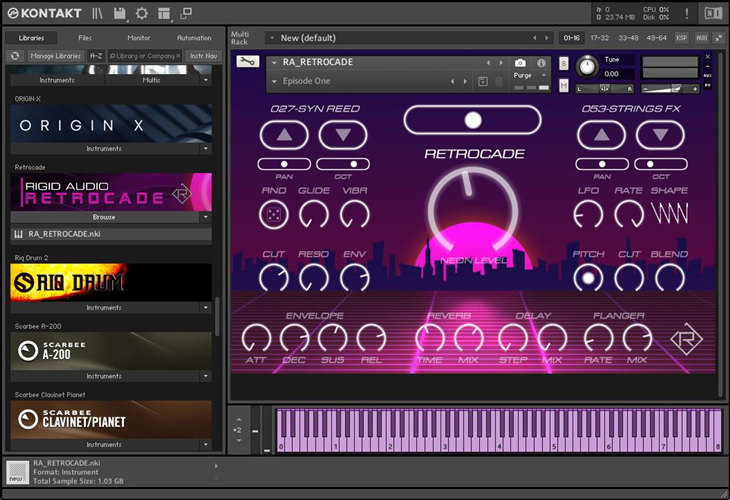Expand the Multi Rack preset dropdown
The width and height of the screenshot is (730, 500).
coord(272,38)
